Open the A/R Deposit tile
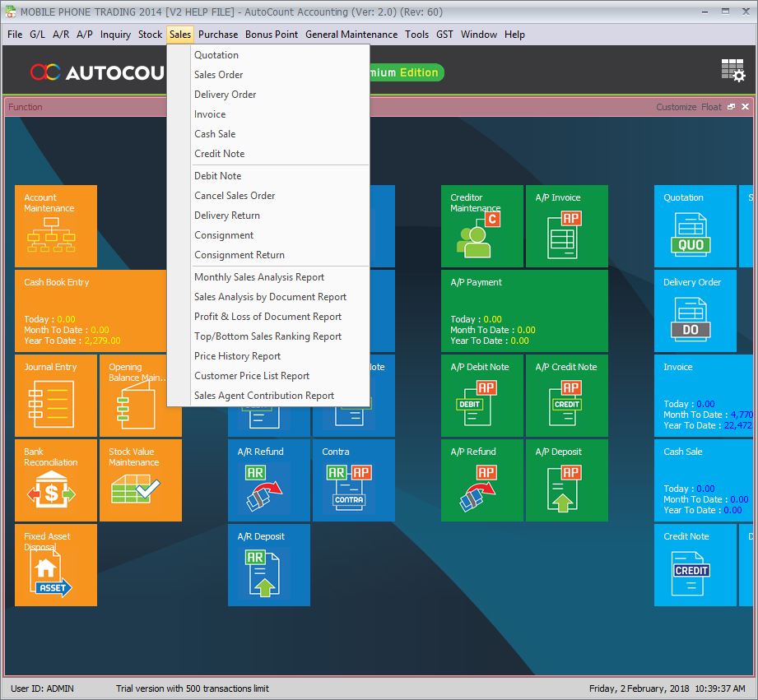Screen dimensions: 758x700 point(268,565)
